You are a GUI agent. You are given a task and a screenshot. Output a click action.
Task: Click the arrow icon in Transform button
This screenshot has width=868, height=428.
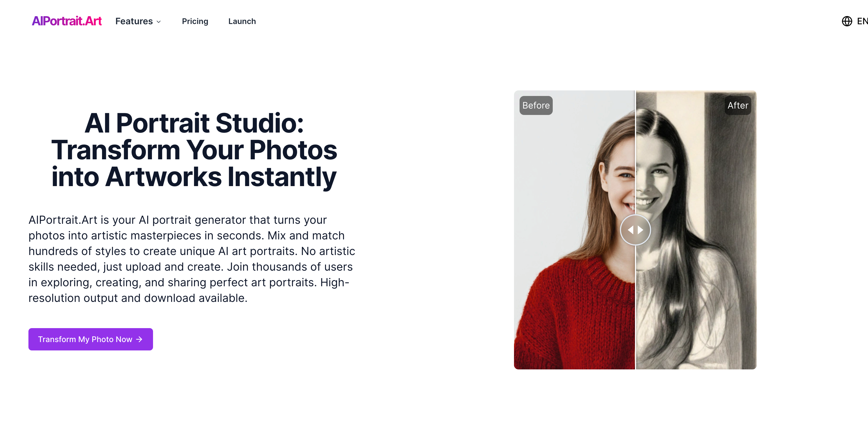[139, 339]
